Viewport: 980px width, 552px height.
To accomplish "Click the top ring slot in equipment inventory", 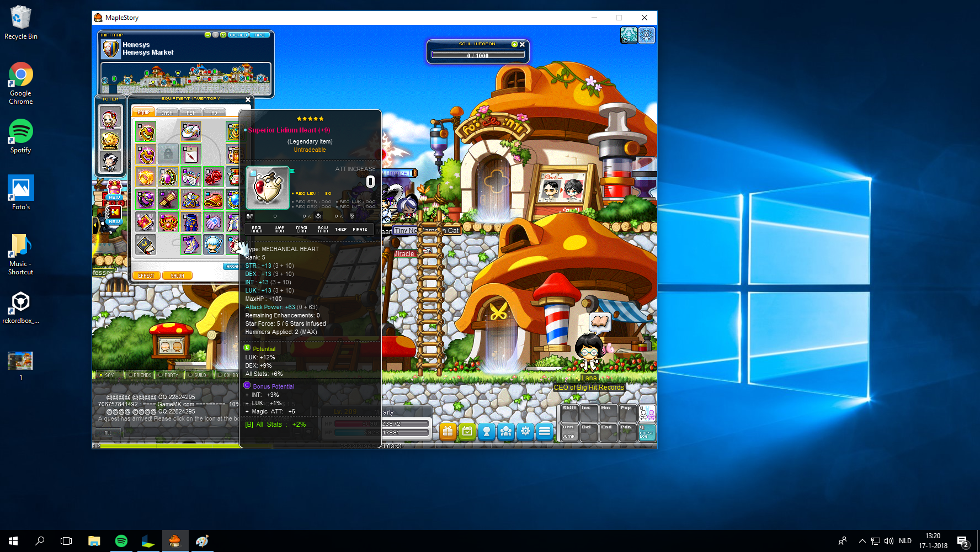I will 146,132.
